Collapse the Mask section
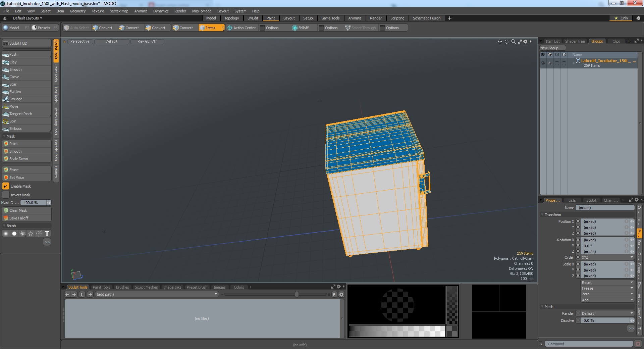The image size is (644, 349). pyautogui.click(x=4, y=136)
